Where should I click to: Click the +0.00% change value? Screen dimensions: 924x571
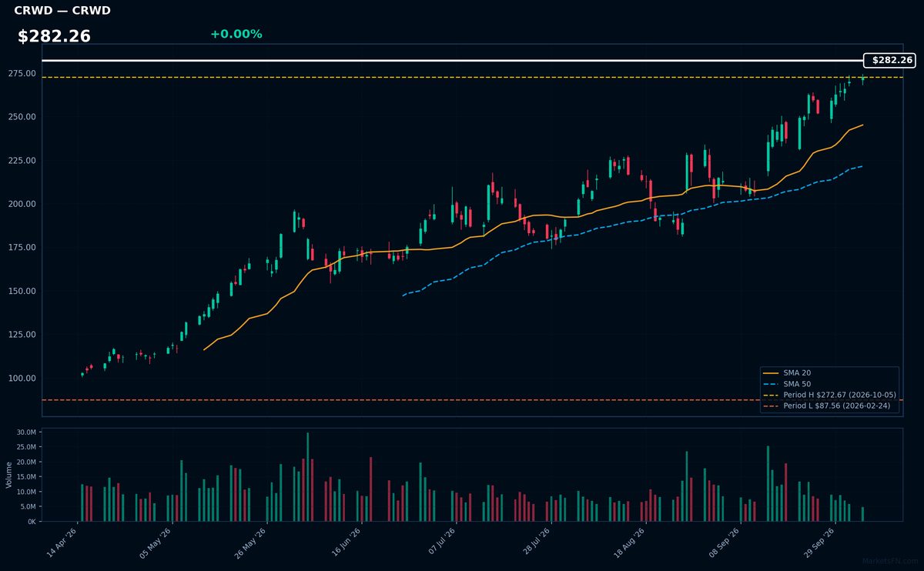click(x=236, y=34)
